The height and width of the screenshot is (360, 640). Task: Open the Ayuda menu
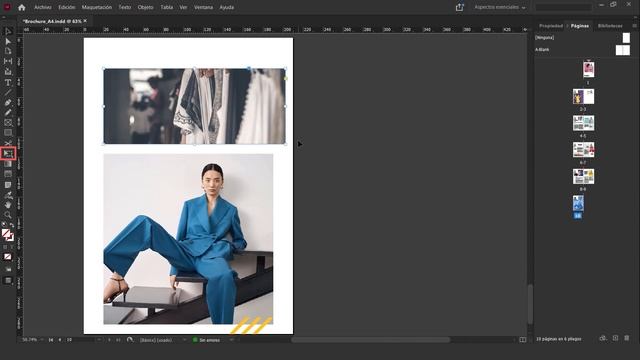point(227,7)
